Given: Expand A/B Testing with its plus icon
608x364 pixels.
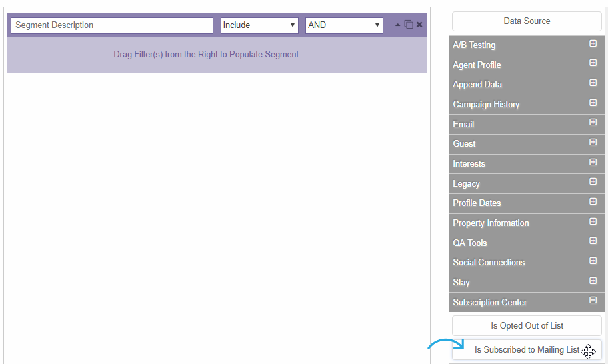Looking at the screenshot, I should click(x=593, y=43).
